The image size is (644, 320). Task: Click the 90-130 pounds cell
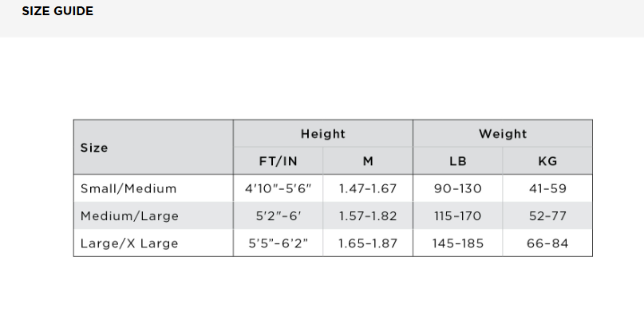coord(457,189)
